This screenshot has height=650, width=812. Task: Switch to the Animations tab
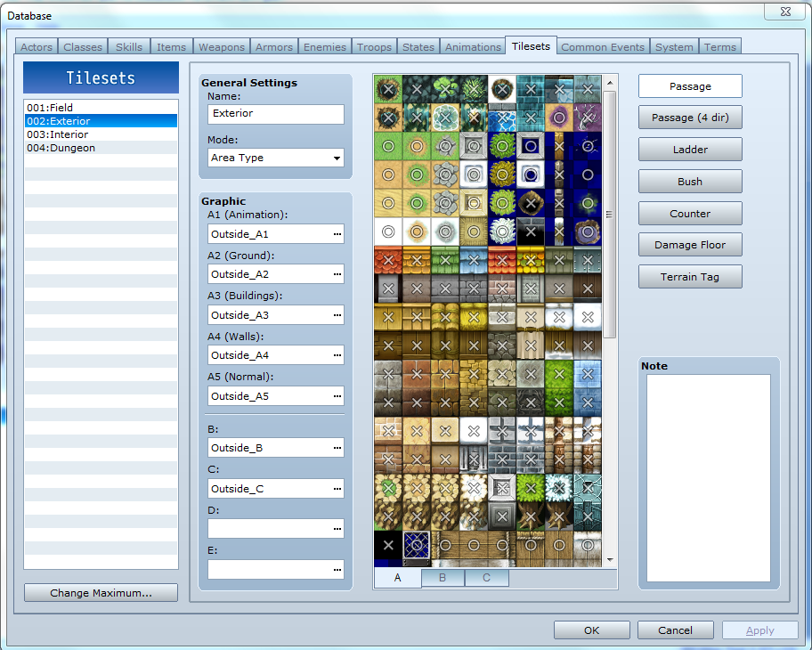473,46
